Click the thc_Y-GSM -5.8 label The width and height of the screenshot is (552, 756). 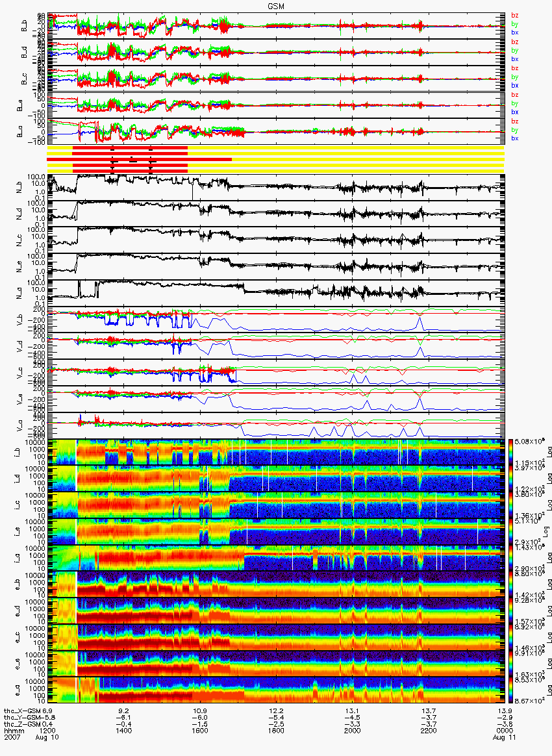click(29, 718)
